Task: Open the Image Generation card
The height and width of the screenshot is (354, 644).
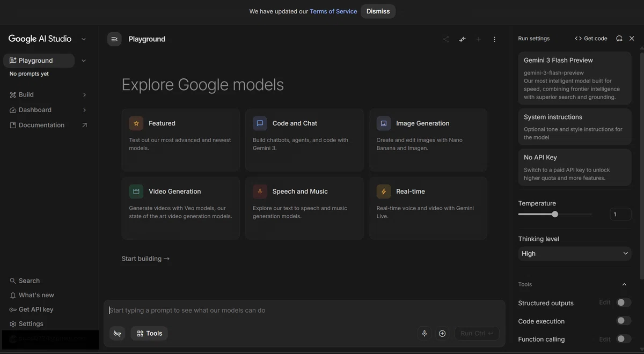Action: point(428,141)
